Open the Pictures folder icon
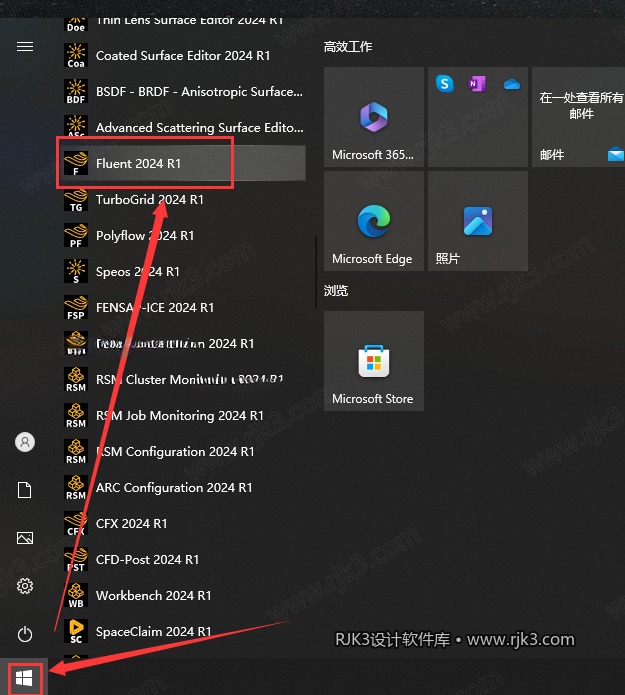Viewport: 625px width, 695px height. coord(25,538)
